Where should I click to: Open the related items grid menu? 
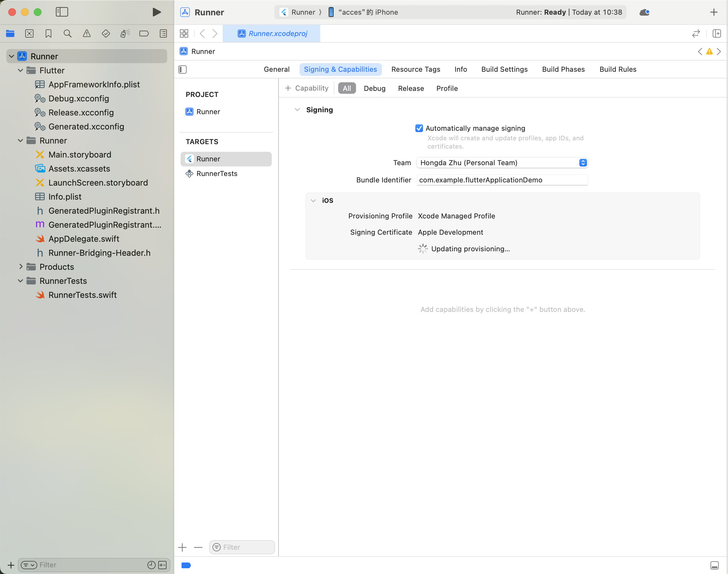tap(184, 33)
